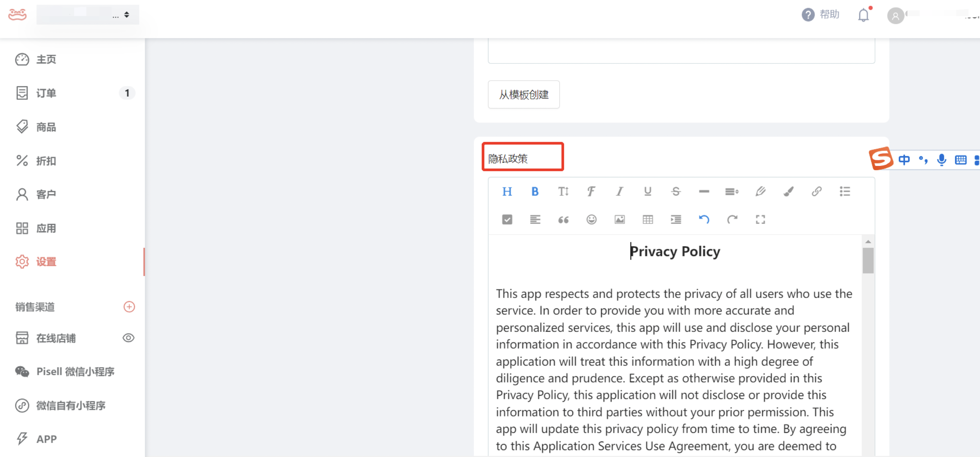980x457 pixels.
Task: Insert a horizontal divider line
Action: (704, 191)
